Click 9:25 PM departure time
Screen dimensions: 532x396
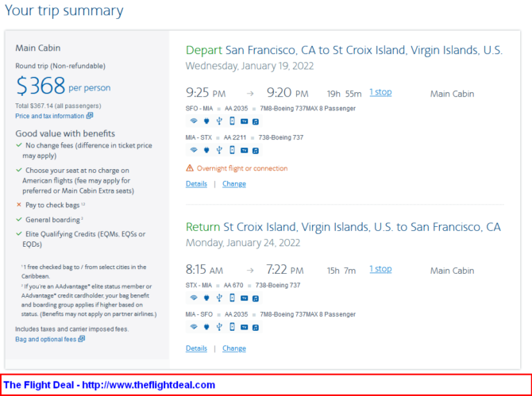(x=206, y=93)
